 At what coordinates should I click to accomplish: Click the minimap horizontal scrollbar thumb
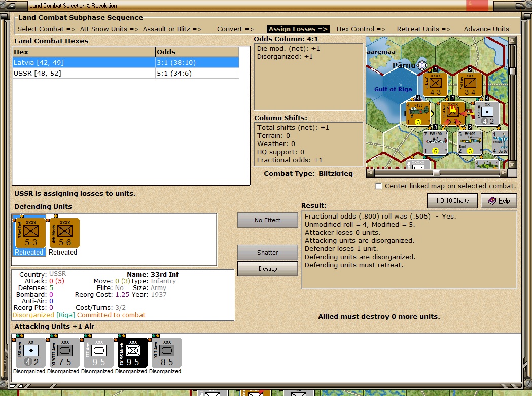coord(436,173)
